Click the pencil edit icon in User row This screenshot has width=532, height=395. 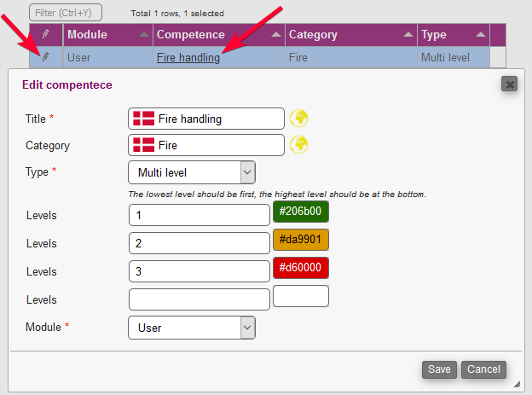click(46, 58)
